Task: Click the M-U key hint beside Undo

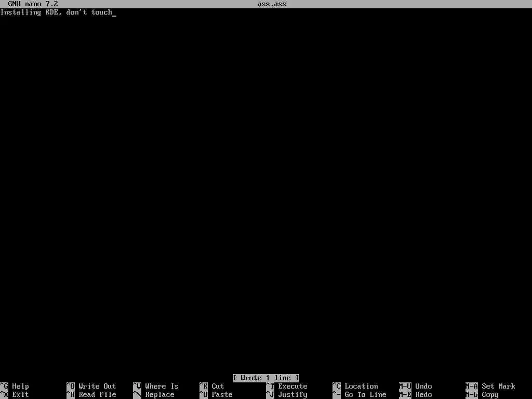Action: 405,386
